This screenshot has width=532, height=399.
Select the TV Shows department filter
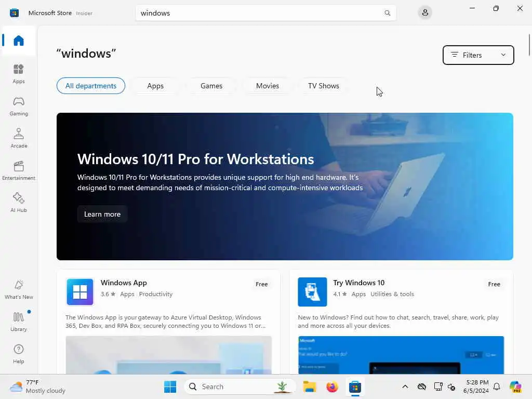[x=323, y=86]
